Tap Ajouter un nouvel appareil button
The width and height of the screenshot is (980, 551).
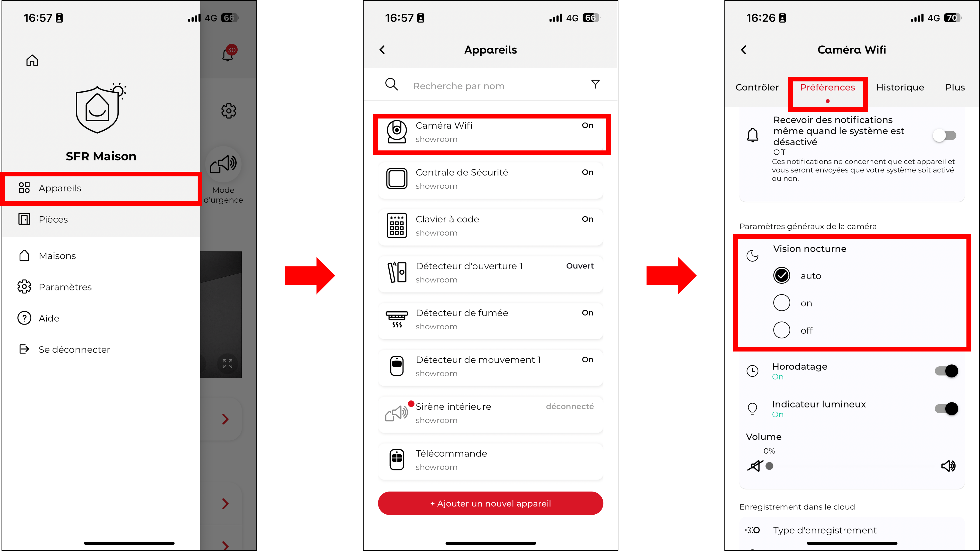(490, 503)
